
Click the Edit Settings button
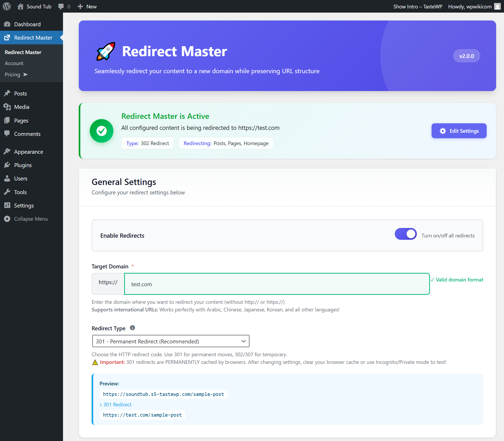click(x=459, y=131)
